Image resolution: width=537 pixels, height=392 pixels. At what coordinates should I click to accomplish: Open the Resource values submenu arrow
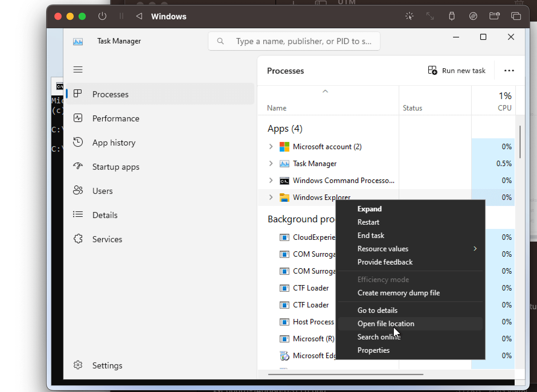click(x=475, y=249)
